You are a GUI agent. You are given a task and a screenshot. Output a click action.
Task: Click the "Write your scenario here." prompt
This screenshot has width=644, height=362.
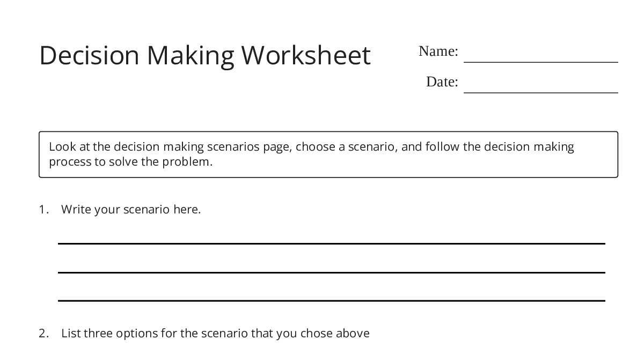(131, 210)
